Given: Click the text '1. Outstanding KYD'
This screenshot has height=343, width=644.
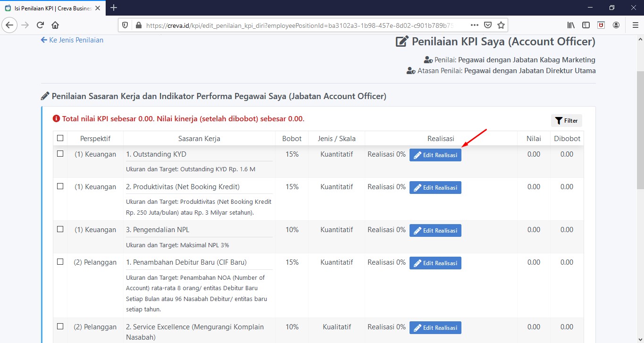Looking at the screenshot, I should point(156,154).
